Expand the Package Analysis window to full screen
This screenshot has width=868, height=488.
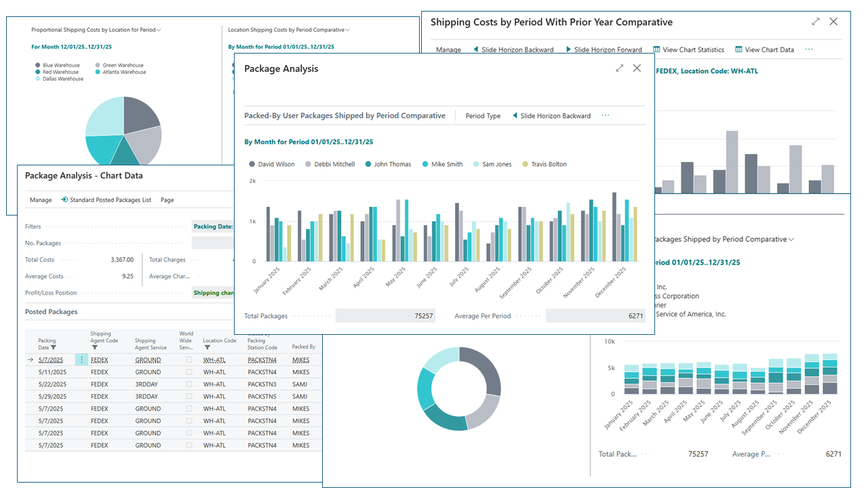[x=619, y=68]
